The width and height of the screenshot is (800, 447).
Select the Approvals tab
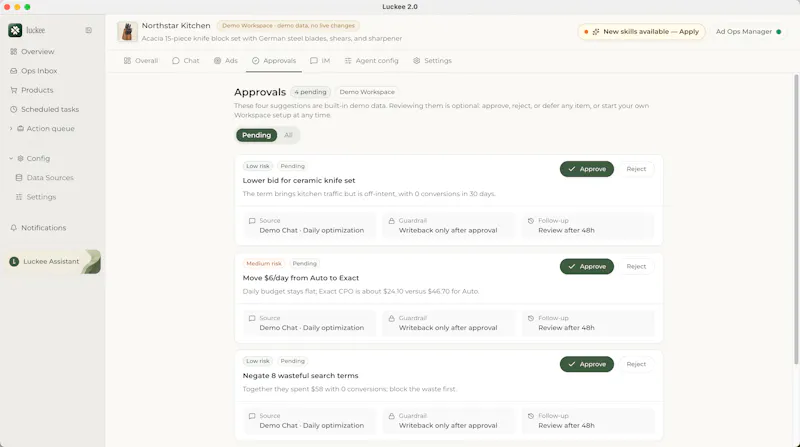pyautogui.click(x=274, y=61)
